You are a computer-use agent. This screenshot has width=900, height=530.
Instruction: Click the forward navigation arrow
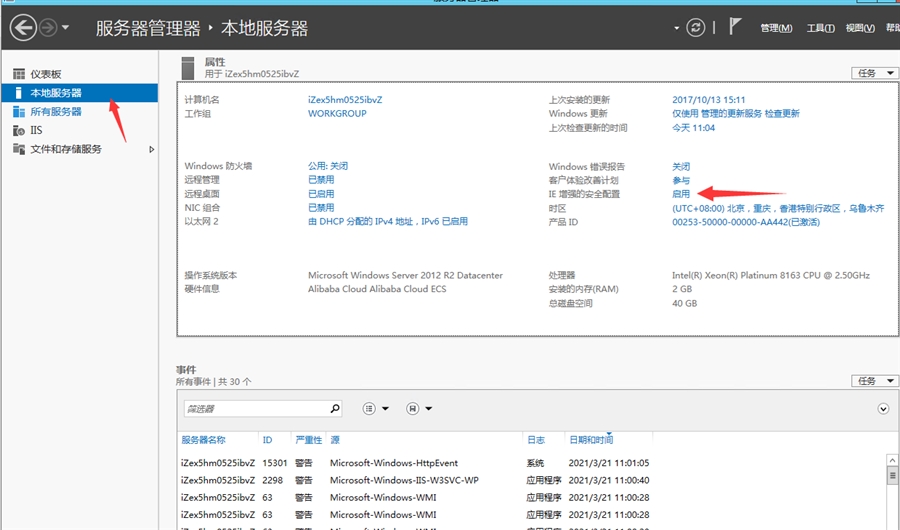pyautogui.click(x=48, y=28)
